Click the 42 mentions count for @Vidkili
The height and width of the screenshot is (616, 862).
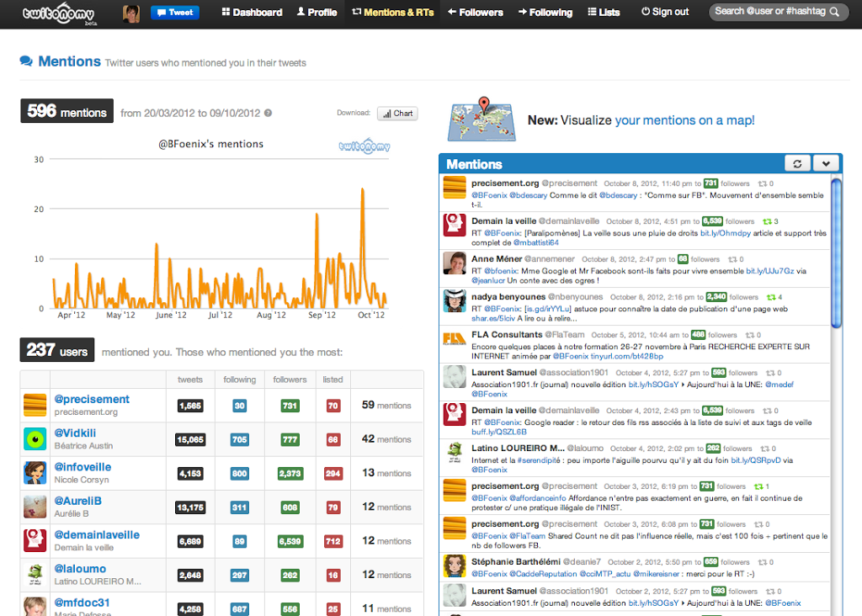tap(386, 439)
